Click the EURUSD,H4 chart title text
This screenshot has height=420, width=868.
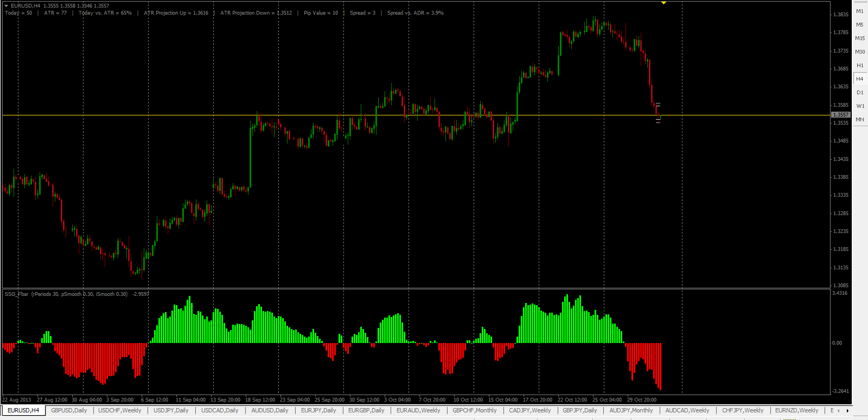(x=25, y=6)
